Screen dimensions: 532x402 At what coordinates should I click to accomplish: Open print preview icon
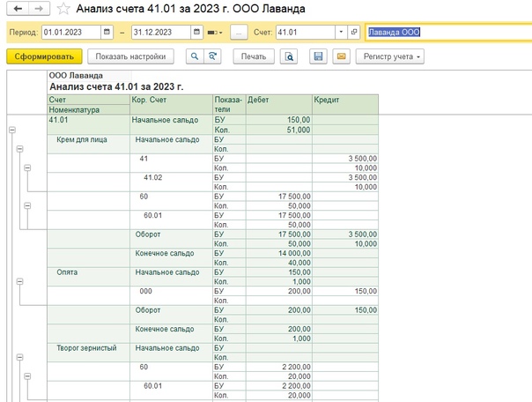pos(289,56)
